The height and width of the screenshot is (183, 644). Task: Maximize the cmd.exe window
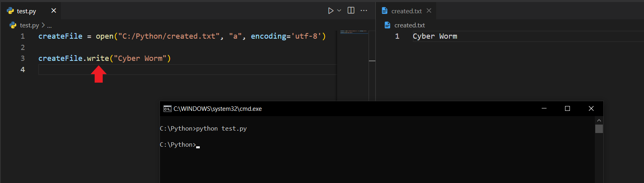click(x=567, y=108)
